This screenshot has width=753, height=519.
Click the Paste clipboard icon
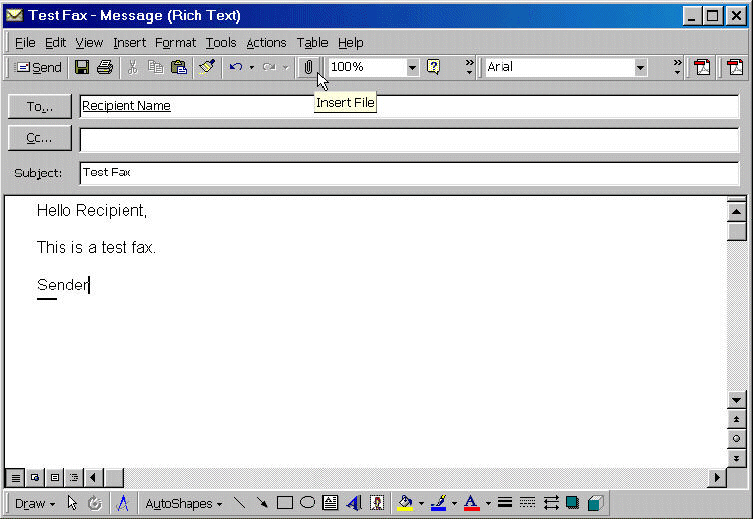point(179,67)
